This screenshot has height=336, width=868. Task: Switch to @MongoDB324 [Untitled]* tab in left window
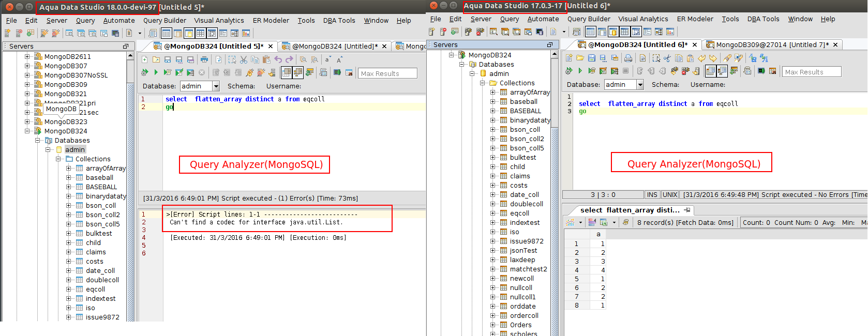335,47
